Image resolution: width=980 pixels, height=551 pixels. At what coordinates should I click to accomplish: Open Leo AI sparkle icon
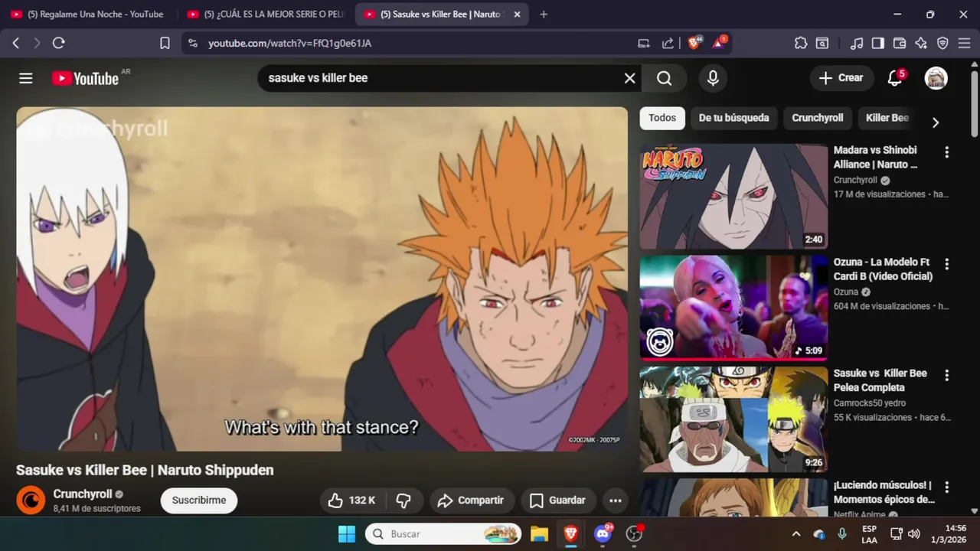pyautogui.click(x=921, y=43)
